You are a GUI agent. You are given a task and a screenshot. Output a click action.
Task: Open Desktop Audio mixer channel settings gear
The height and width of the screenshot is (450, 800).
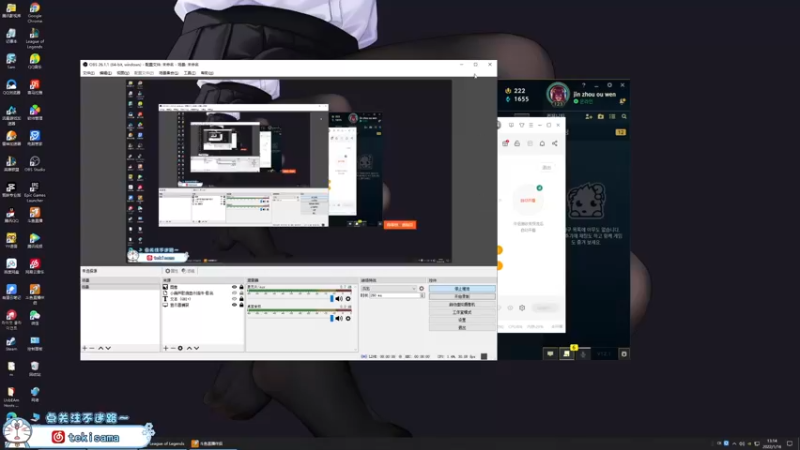[x=348, y=318]
